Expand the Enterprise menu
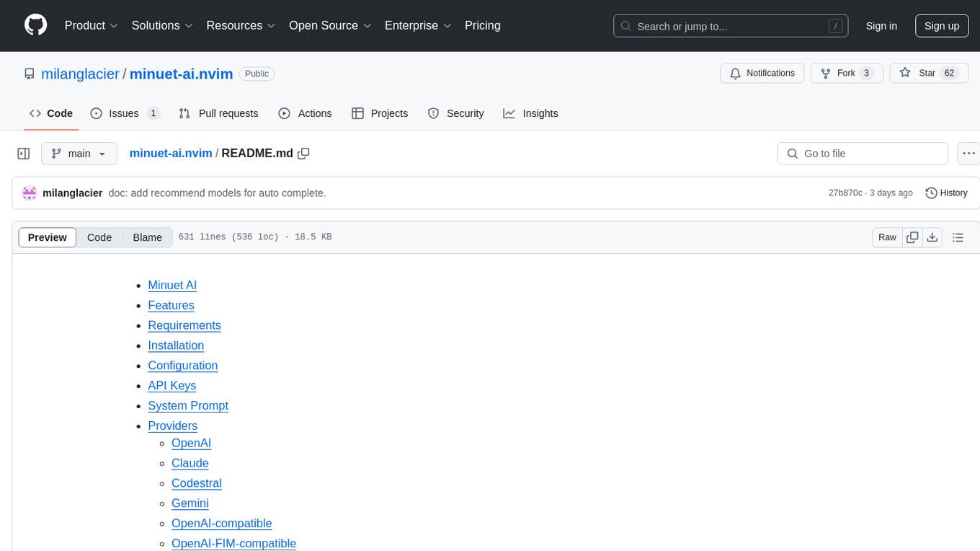 point(418,25)
